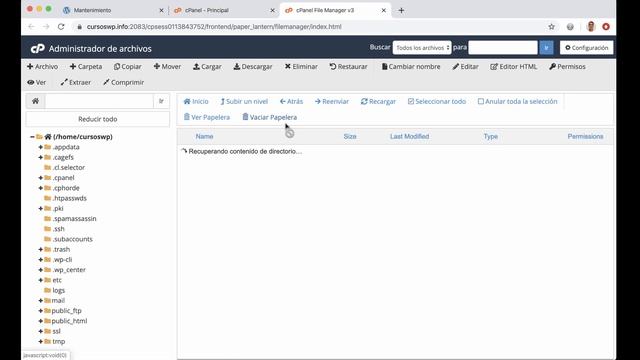Go to Inicio home directory
640x360 pixels.
[x=196, y=102]
